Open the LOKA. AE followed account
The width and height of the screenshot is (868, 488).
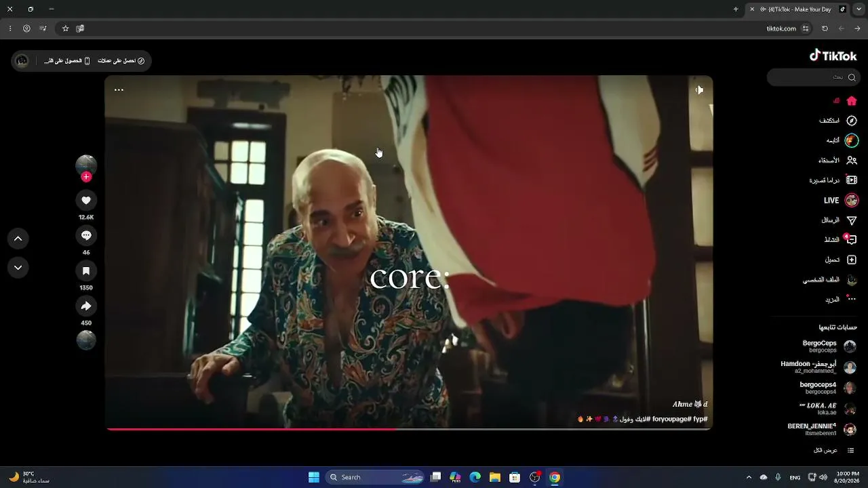click(827, 409)
